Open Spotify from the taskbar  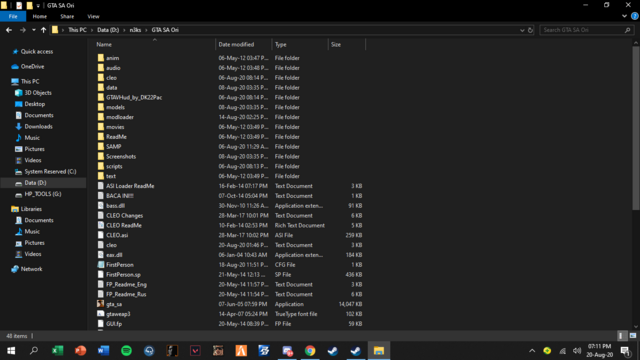click(127, 351)
